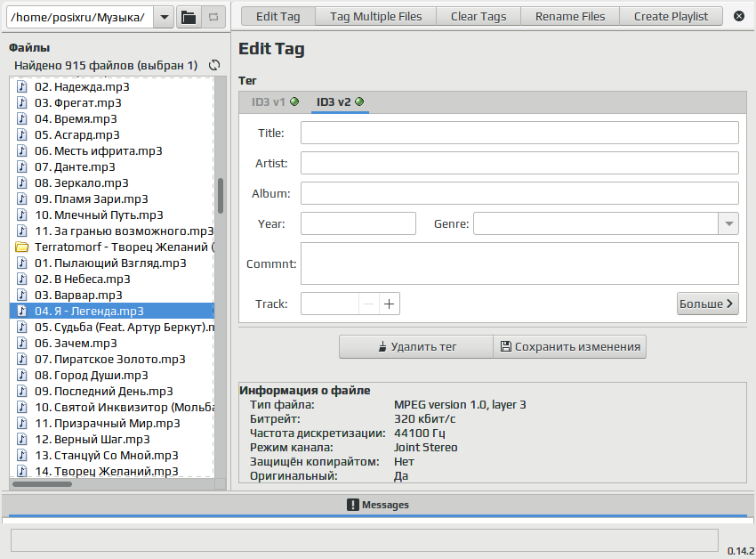
Task: Click the file list vertical scrollbar
Action: [221, 196]
